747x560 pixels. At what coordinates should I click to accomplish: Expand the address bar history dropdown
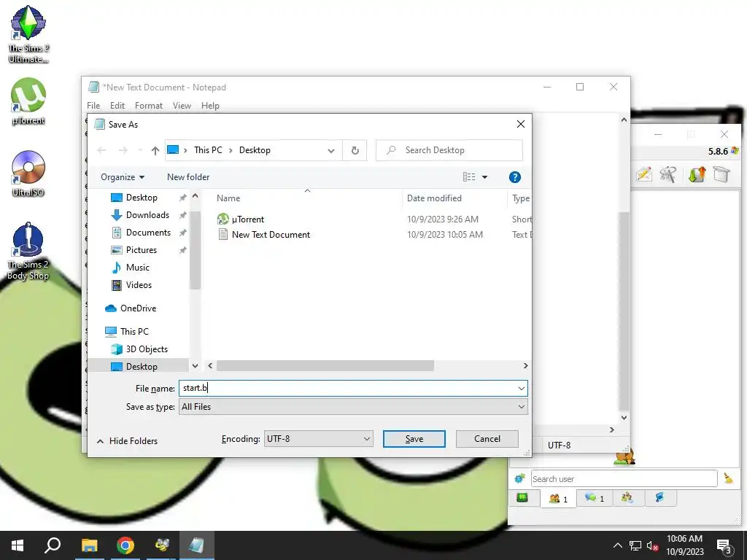coord(330,150)
